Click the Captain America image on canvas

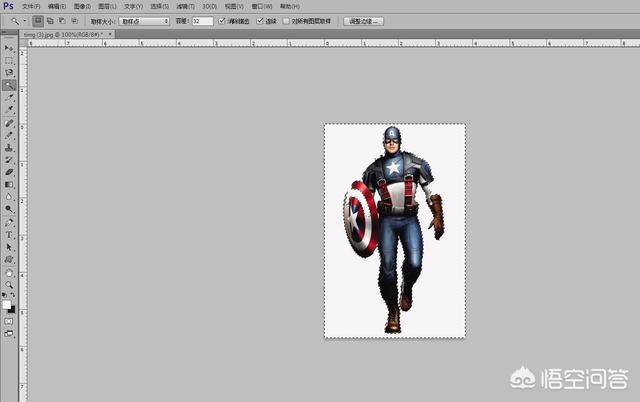[x=395, y=231]
